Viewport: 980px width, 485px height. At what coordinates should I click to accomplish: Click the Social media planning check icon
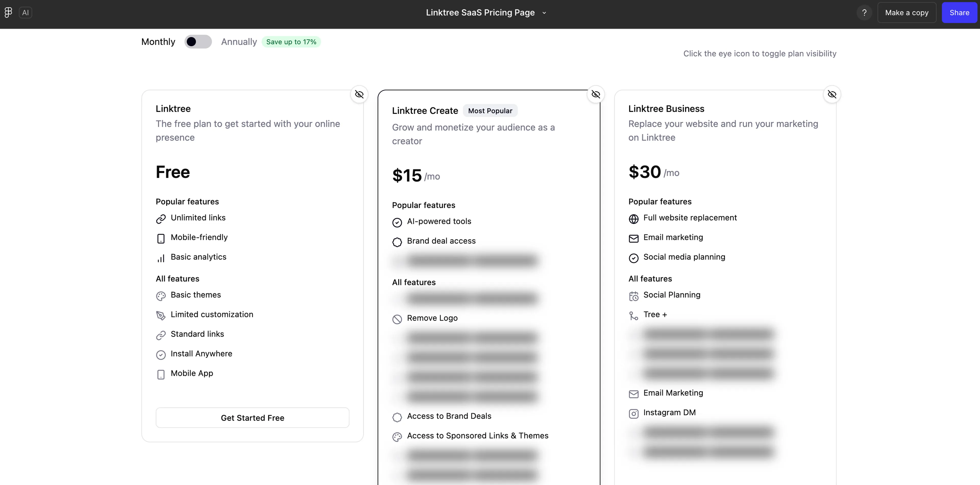tap(634, 258)
